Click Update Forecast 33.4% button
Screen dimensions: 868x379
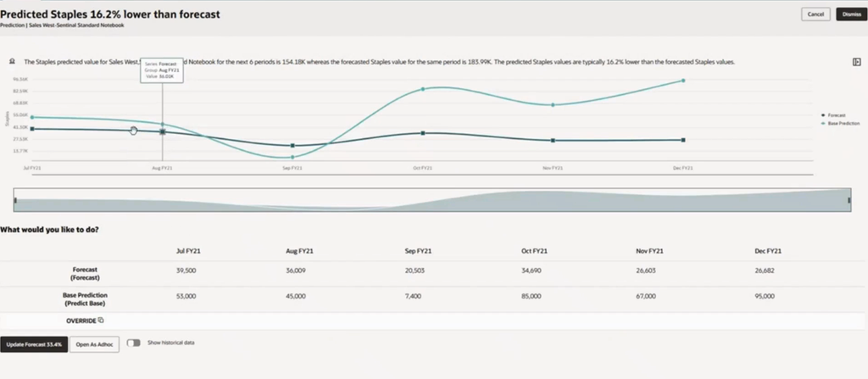coord(34,344)
